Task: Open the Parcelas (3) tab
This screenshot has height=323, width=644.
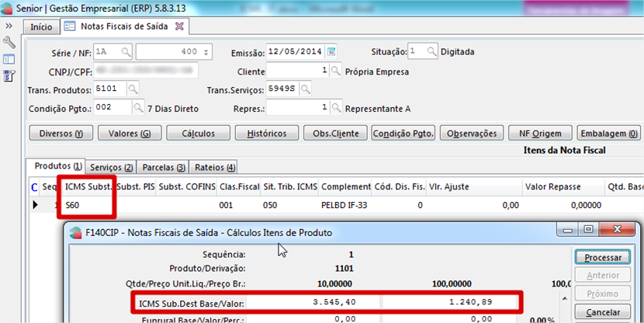Action: [163, 167]
